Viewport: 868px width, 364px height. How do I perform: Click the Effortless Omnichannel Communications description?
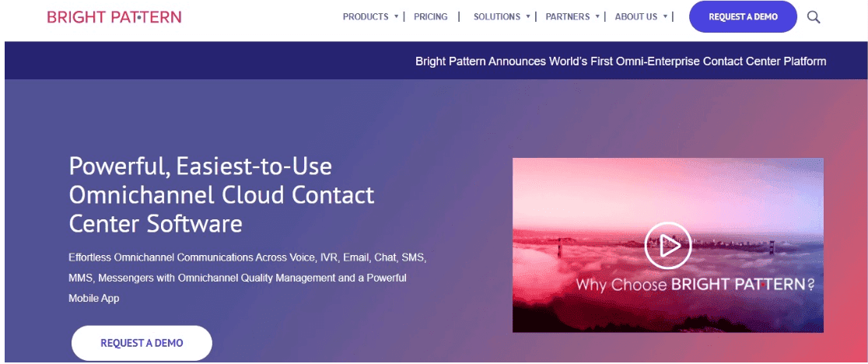pyautogui.click(x=247, y=278)
